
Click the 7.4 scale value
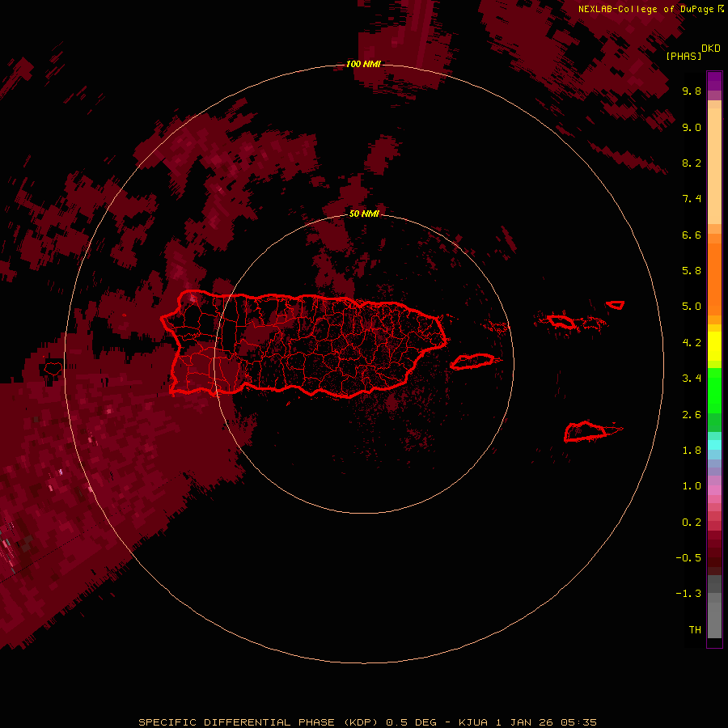[x=692, y=199]
